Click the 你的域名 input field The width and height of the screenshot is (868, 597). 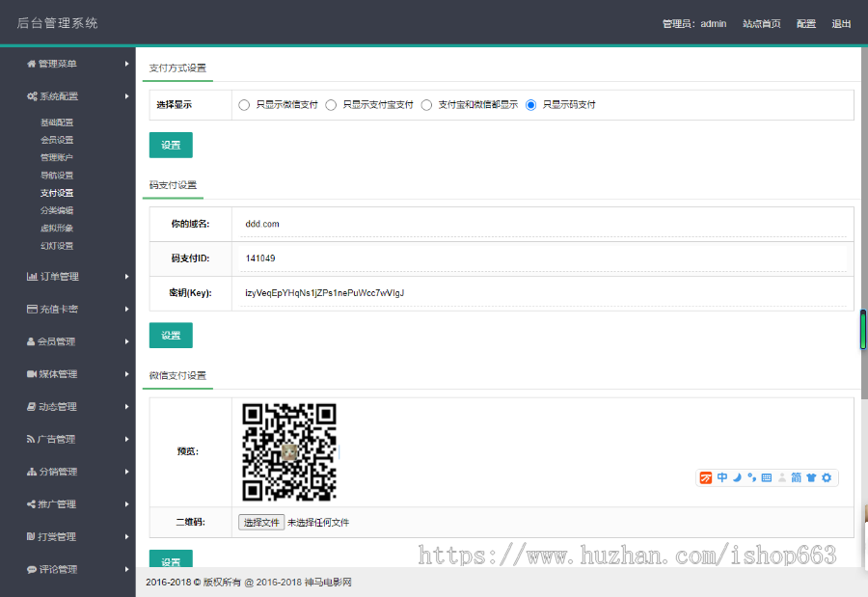543,225
